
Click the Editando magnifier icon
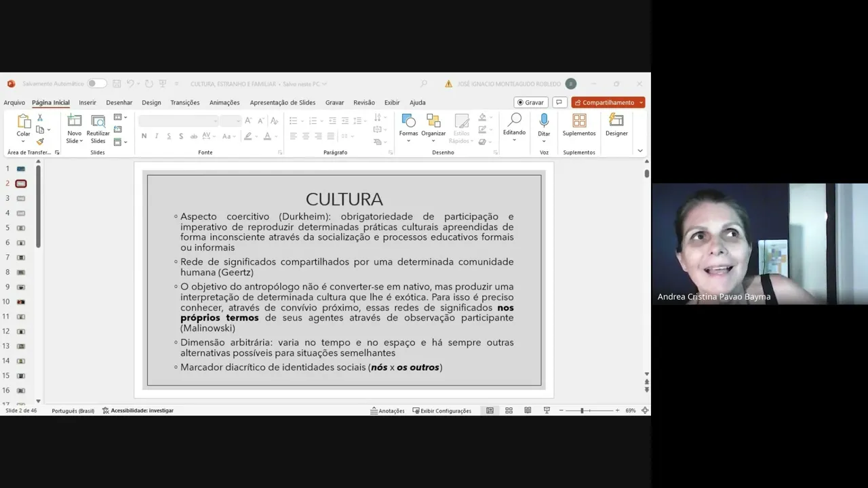click(x=514, y=120)
